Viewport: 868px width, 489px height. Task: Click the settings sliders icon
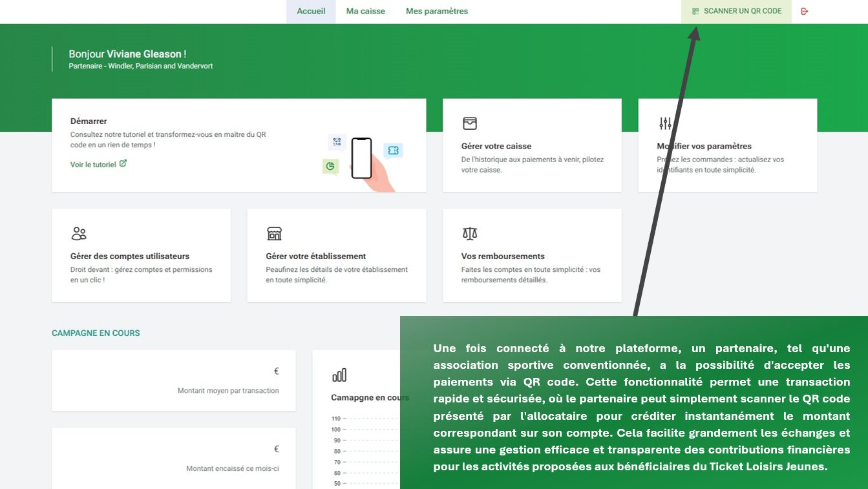point(665,123)
